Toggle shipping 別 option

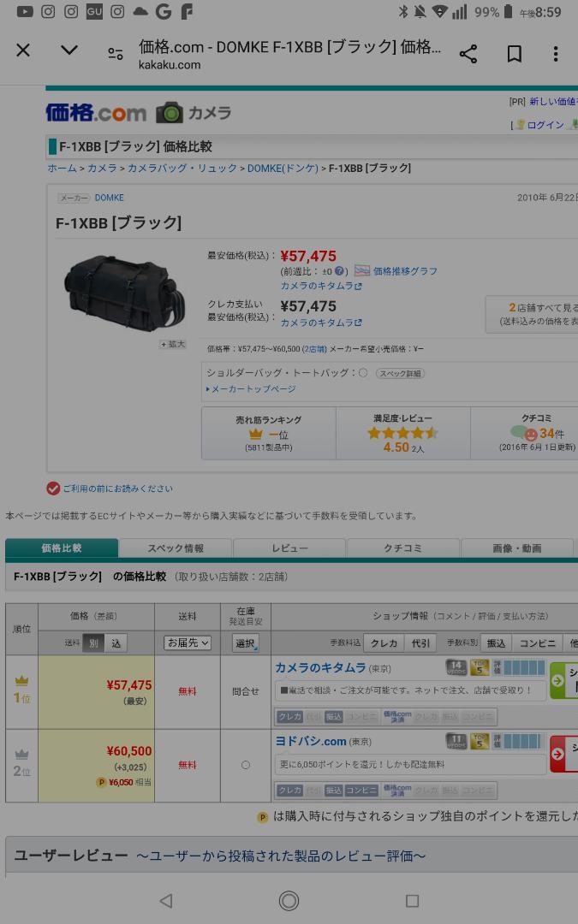coord(93,643)
